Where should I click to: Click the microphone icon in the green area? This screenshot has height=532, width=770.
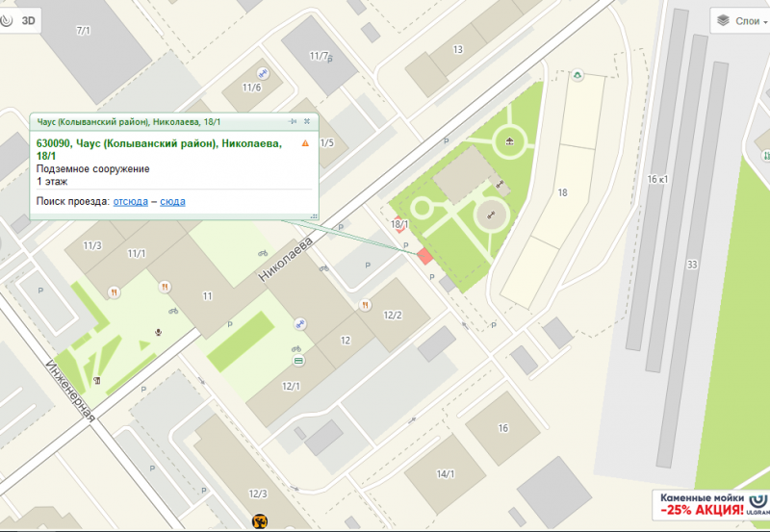159,331
